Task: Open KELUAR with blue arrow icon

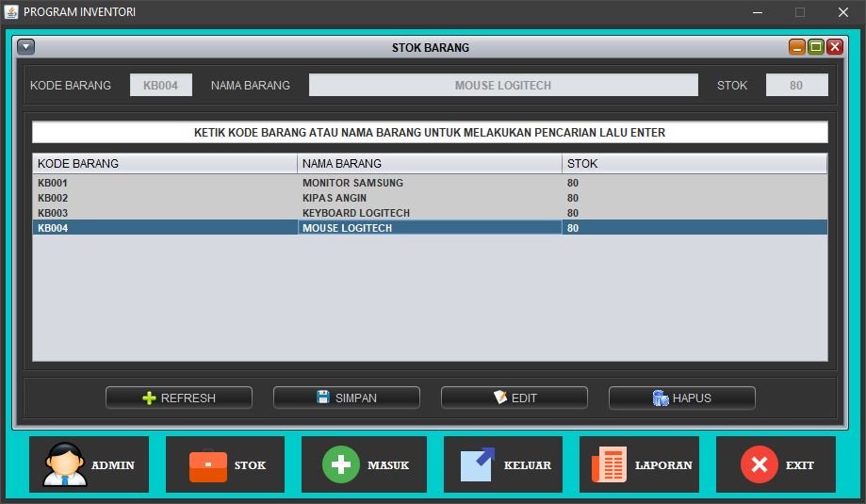Action: coord(503,464)
